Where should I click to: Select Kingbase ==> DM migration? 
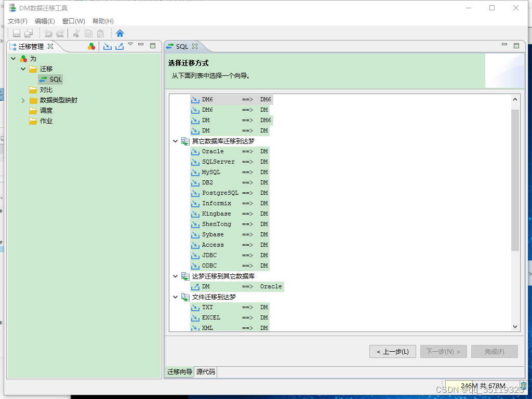230,214
